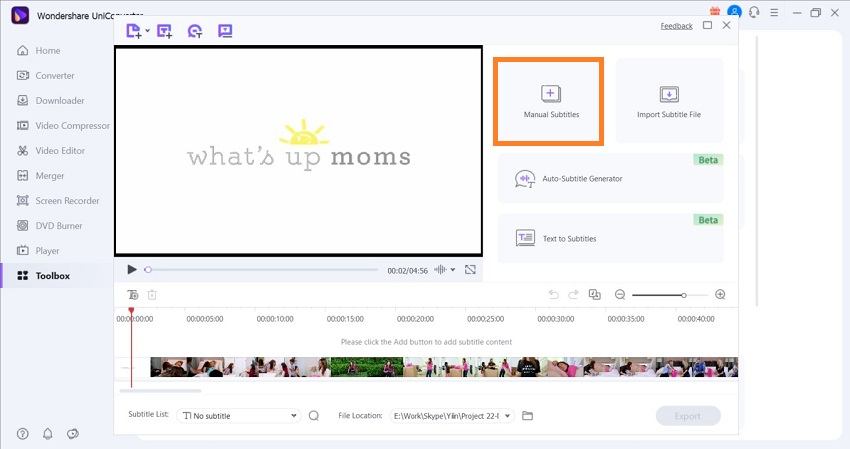Image resolution: width=850 pixels, height=449 pixels.
Task: Open the Subtitle List dropdown
Action: point(239,415)
